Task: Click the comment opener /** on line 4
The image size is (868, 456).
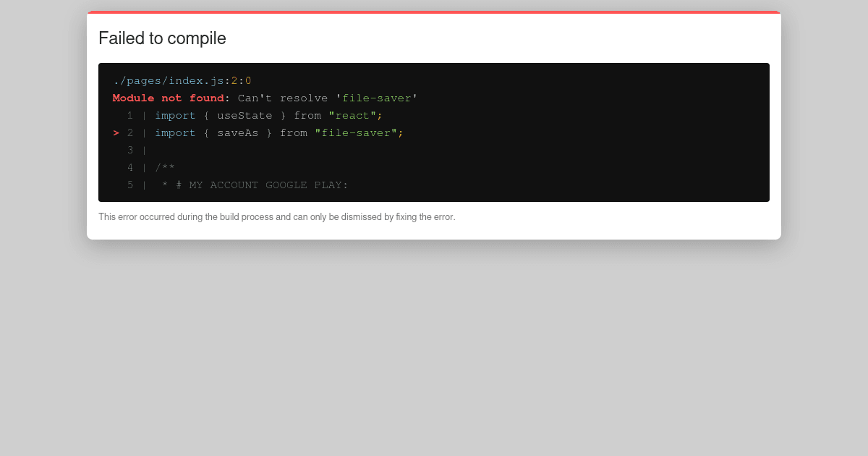Action: (x=165, y=167)
